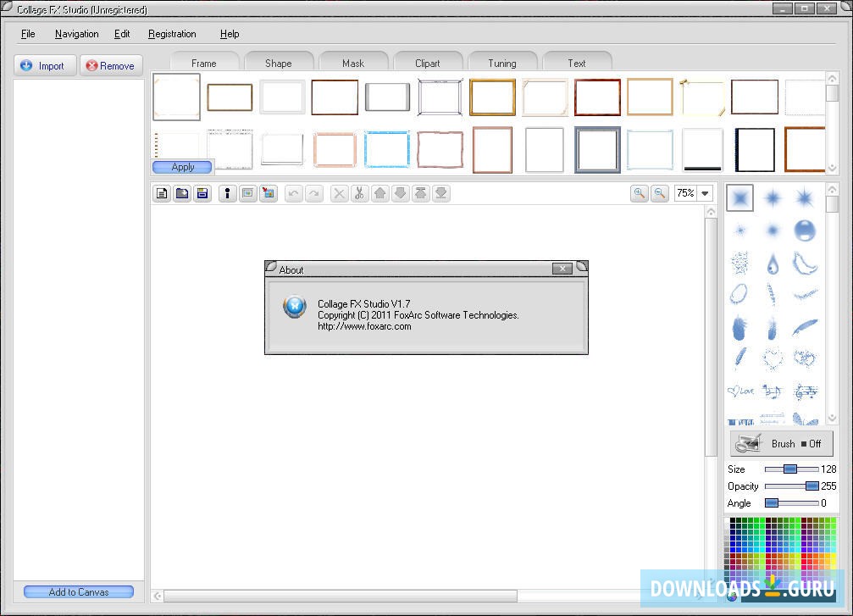
Task: Click the zoom out magnifier icon
Action: coord(660,193)
